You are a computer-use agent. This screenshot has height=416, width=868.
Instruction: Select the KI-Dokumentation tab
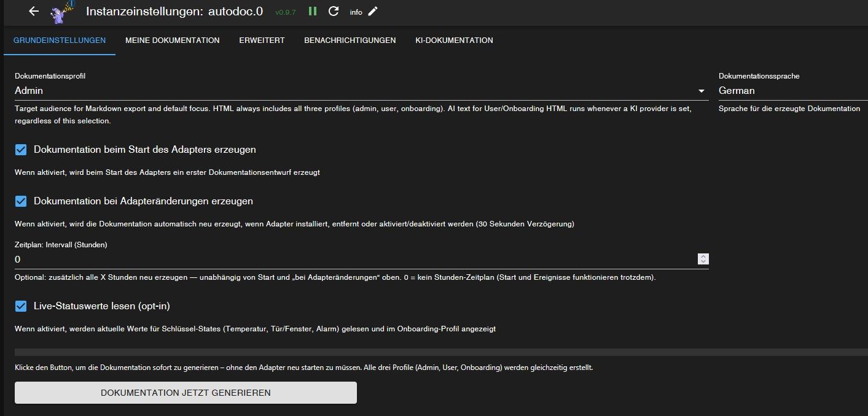tap(455, 40)
